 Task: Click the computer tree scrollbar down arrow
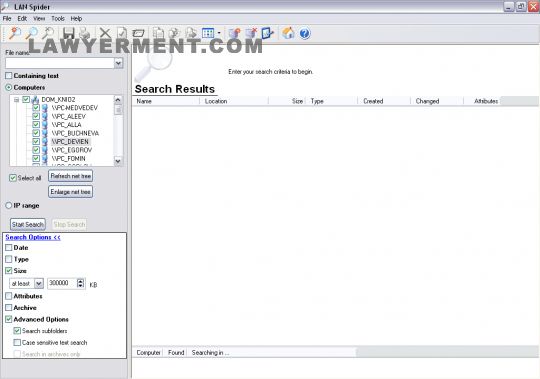(118, 161)
